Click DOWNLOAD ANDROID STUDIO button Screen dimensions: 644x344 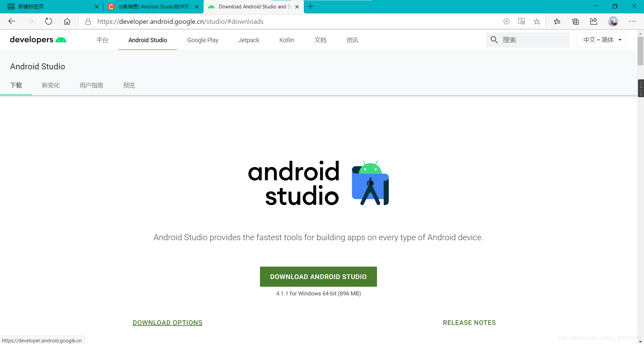click(x=318, y=277)
